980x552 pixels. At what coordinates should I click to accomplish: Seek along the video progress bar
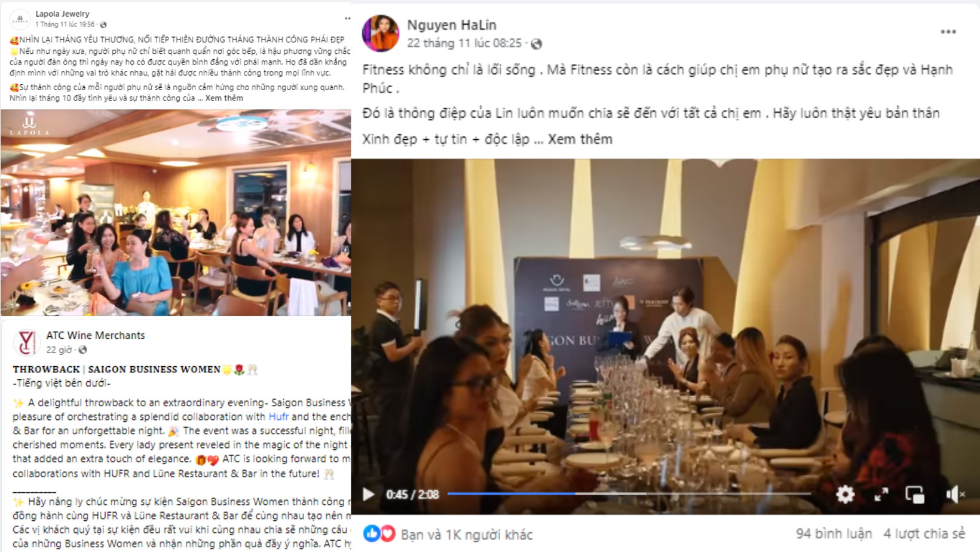coord(629,494)
